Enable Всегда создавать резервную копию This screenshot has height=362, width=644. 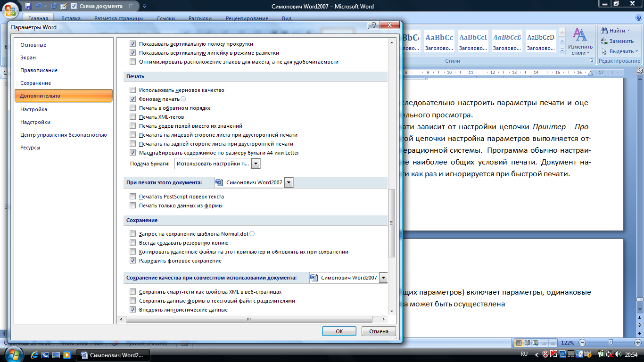pos(132,243)
